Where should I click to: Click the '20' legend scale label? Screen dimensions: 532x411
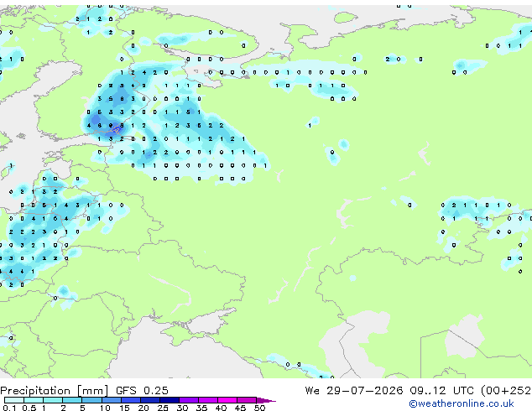(x=143, y=408)
